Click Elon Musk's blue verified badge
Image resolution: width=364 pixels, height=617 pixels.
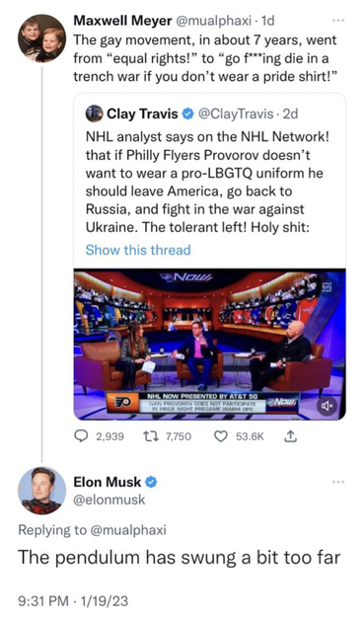(x=151, y=482)
